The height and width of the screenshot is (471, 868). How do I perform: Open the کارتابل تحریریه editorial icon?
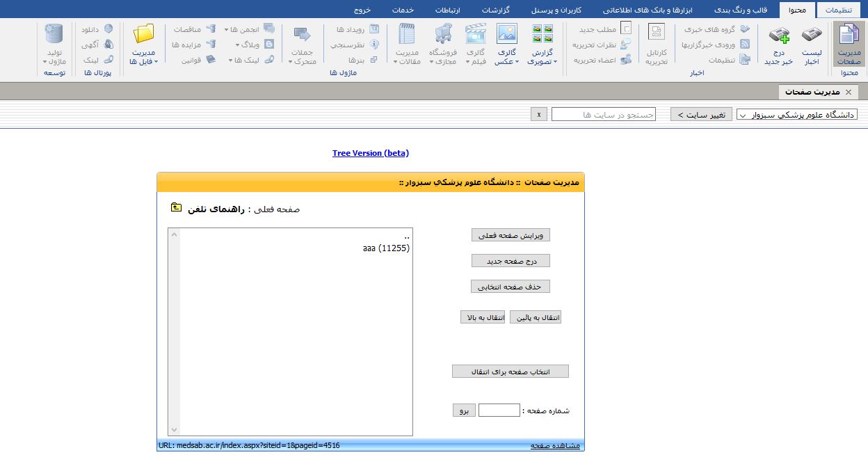click(656, 33)
